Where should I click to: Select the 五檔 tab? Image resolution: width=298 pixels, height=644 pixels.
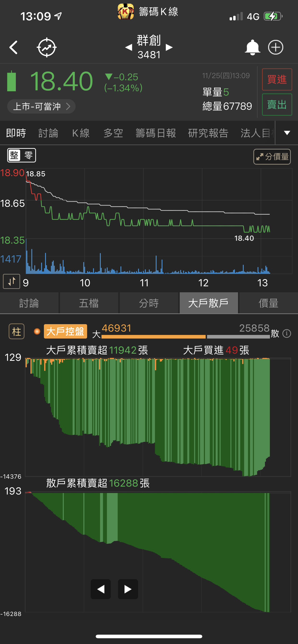89,303
